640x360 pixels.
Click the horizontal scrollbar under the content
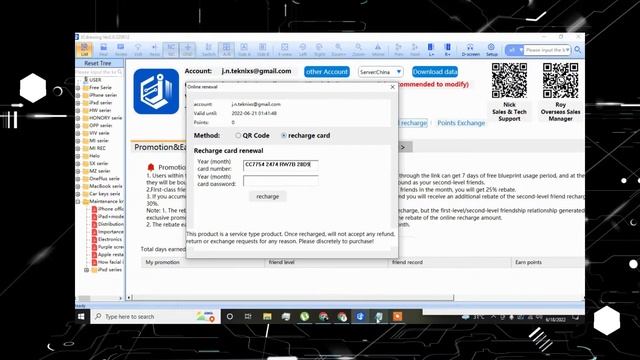click(292, 298)
